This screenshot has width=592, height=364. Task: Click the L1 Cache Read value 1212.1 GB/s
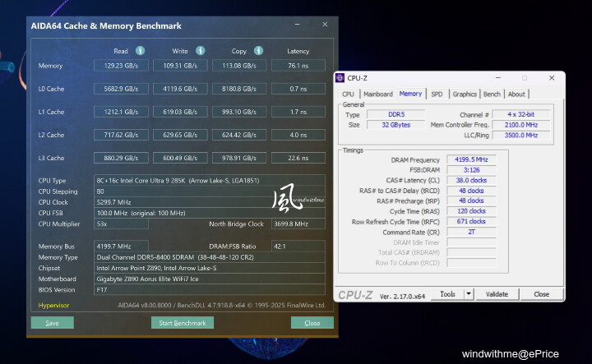coord(121,112)
